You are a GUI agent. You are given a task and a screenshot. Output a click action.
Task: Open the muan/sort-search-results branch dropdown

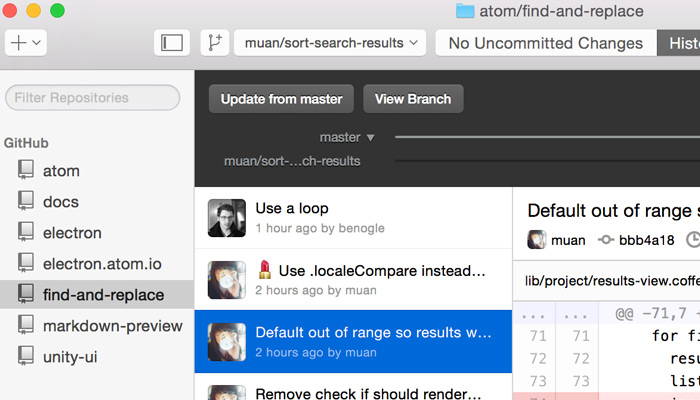tap(330, 43)
